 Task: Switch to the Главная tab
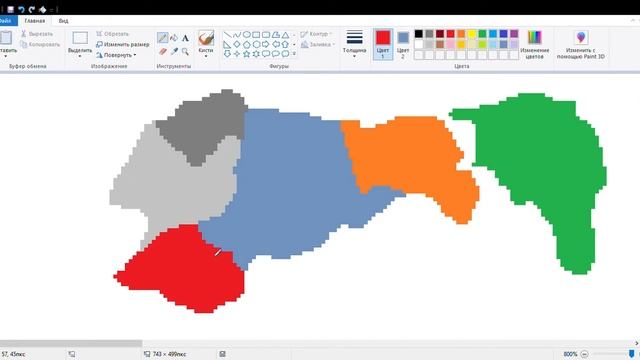(x=35, y=21)
